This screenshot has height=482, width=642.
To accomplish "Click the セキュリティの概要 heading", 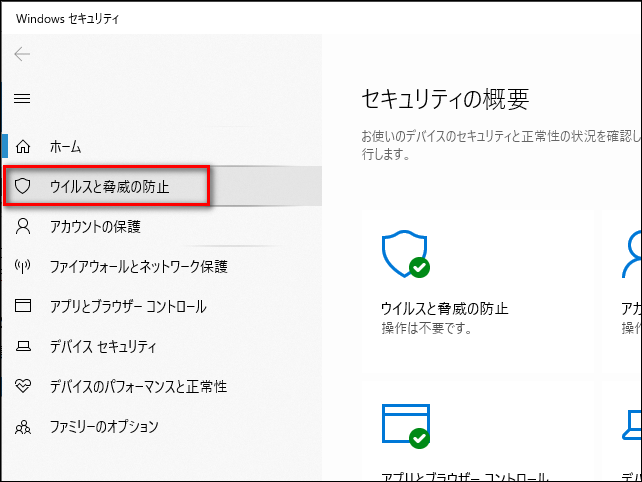I will point(445,99).
